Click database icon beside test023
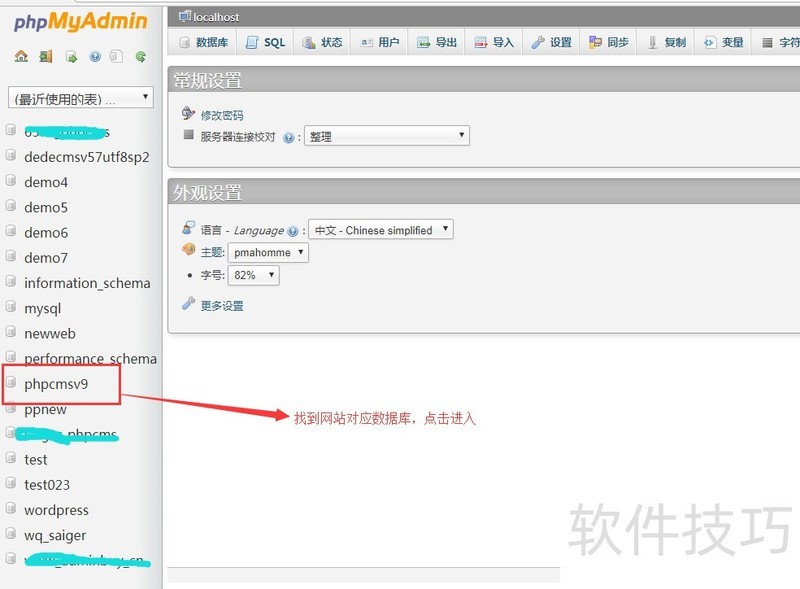 tap(11, 483)
